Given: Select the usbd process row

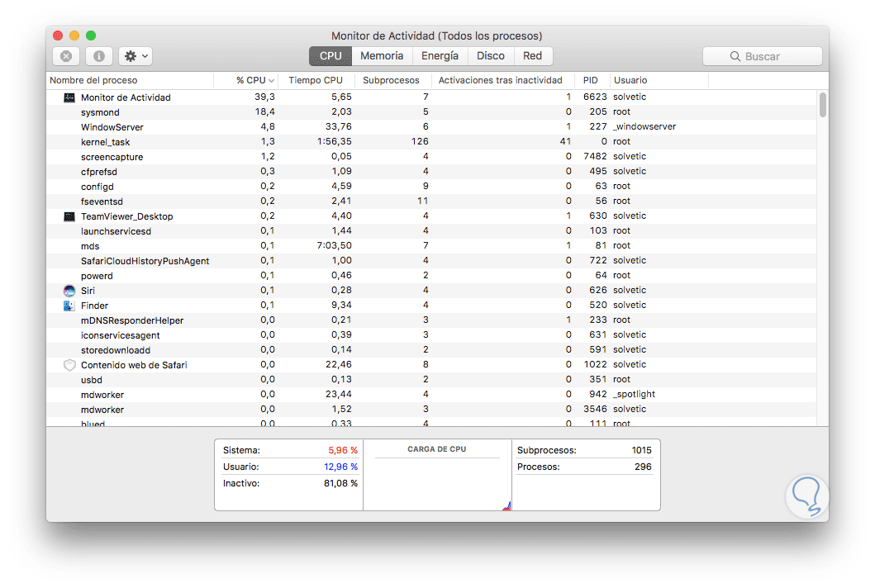Looking at the screenshot, I should tap(431, 379).
